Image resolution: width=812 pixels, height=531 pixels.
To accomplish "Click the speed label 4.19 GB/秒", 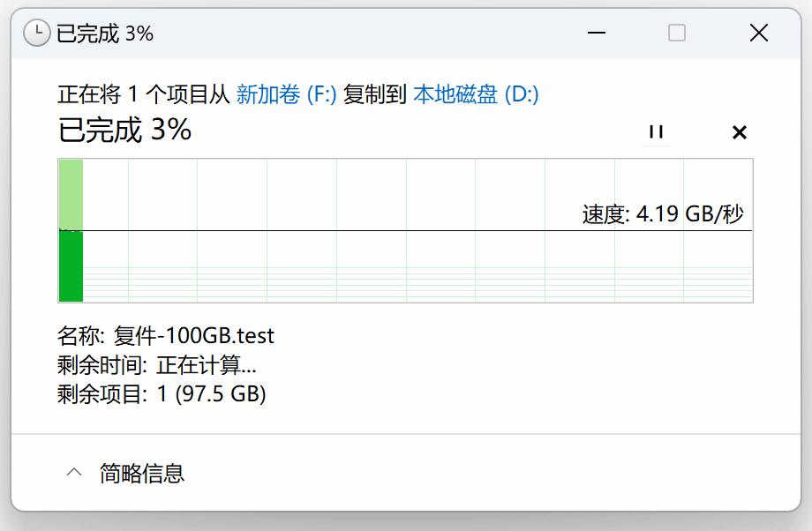I will 663,213.
